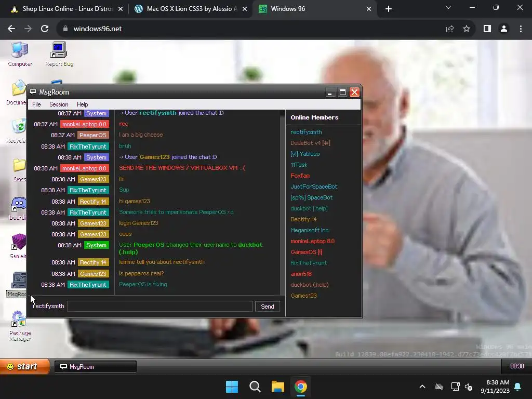Select GamesOS [!] in Online Members
The image size is (532, 399).
tap(307, 252)
